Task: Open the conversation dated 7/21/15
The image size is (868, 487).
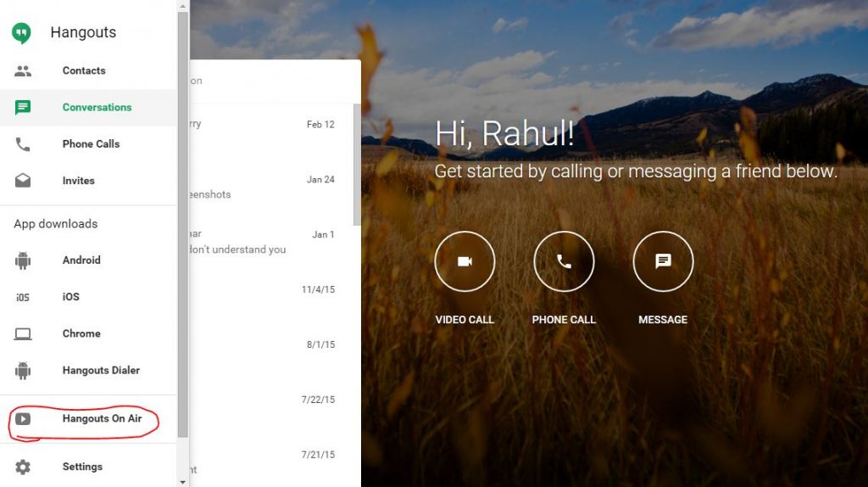Action: tap(272, 461)
